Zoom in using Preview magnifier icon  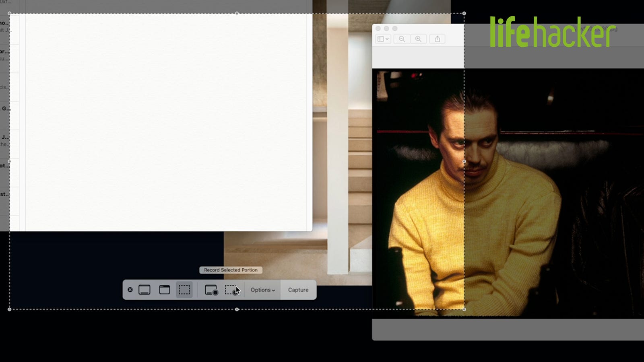click(418, 39)
